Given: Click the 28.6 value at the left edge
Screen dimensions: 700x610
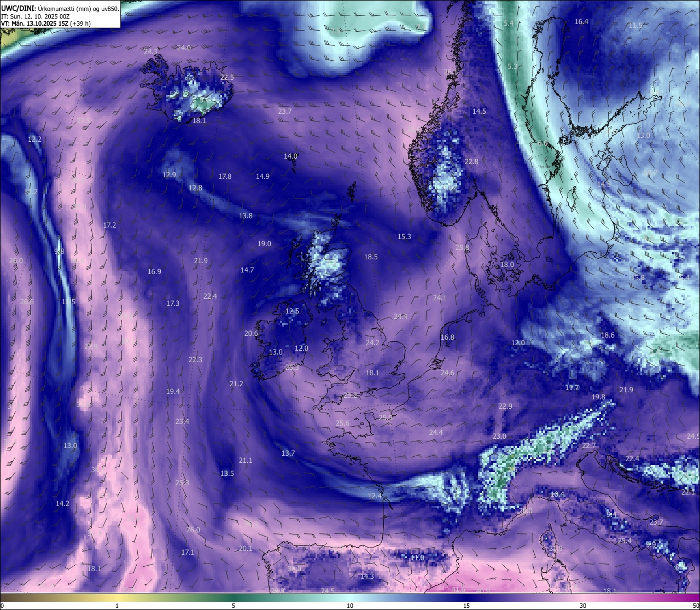Looking at the screenshot, I should tap(27, 301).
